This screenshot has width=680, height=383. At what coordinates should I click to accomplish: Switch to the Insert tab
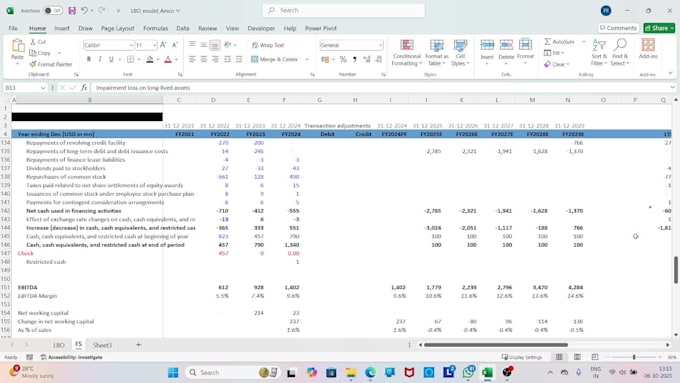click(x=62, y=28)
